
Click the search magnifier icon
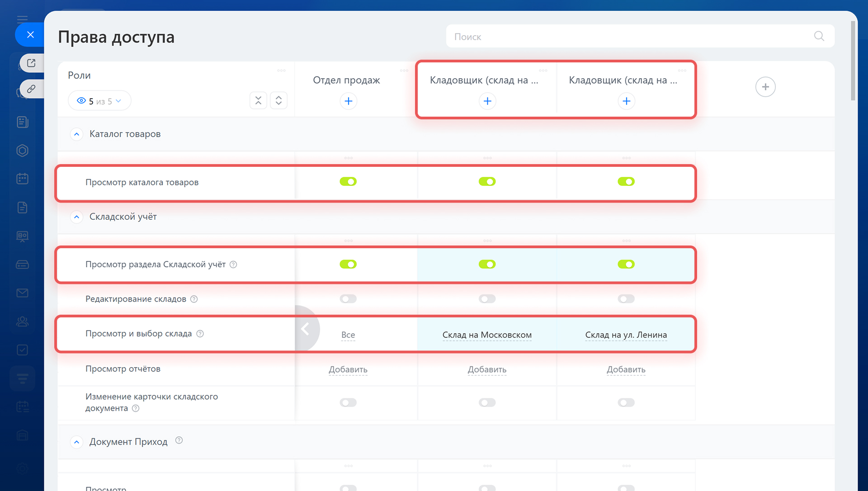[x=819, y=36]
